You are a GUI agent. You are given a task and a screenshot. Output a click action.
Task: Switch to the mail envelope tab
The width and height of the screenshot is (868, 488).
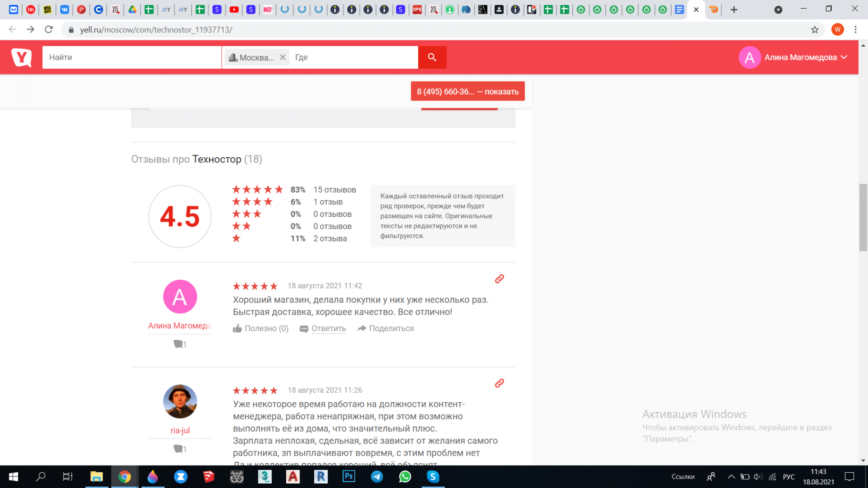pyautogui.click(x=13, y=10)
